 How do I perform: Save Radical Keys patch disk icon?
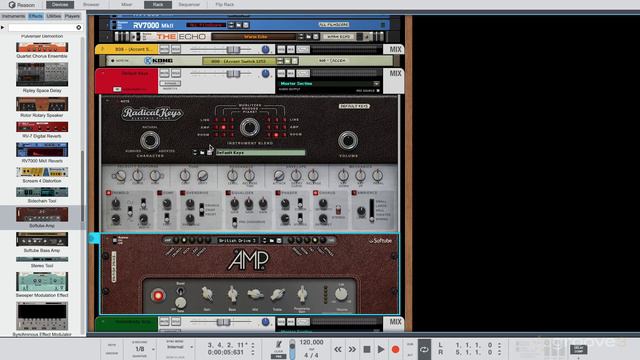[x=209, y=152]
